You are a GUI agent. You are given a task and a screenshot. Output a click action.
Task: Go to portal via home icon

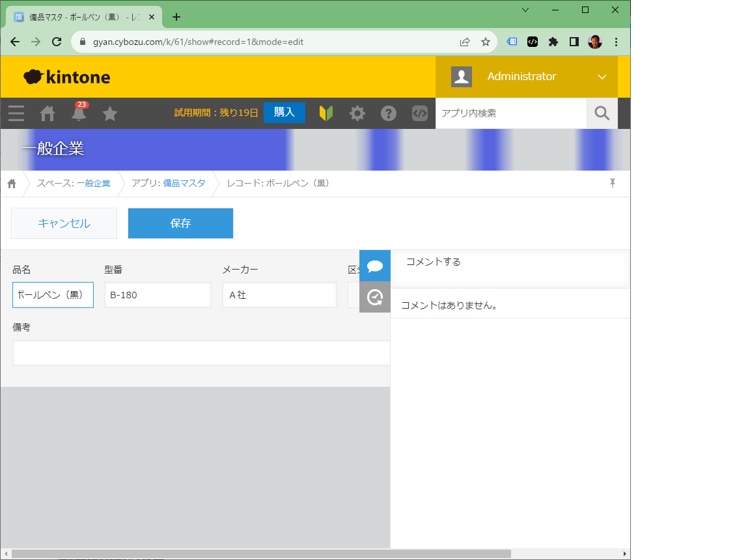click(x=48, y=113)
